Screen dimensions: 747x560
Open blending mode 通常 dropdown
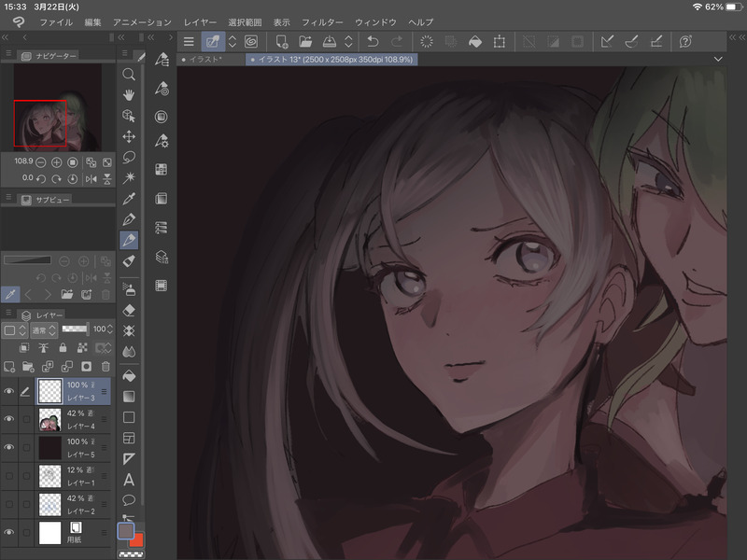(x=44, y=330)
